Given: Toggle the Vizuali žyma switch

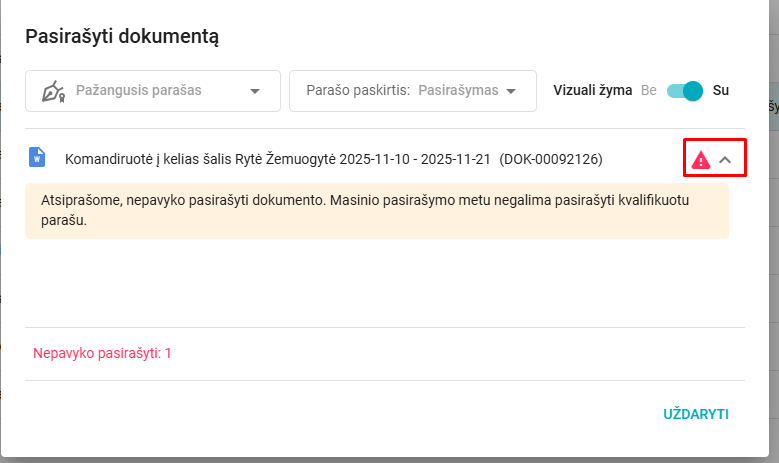Looking at the screenshot, I should click(x=685, y=91).
